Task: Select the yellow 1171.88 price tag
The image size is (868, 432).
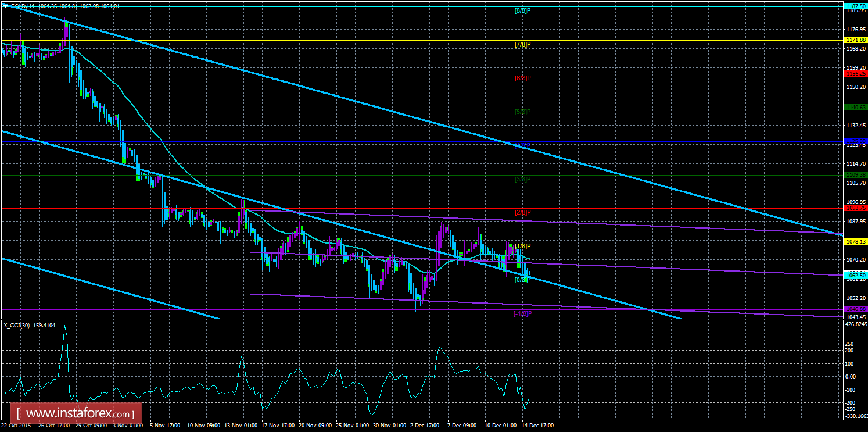Action: pyautogui.click(x=855, y=40)
